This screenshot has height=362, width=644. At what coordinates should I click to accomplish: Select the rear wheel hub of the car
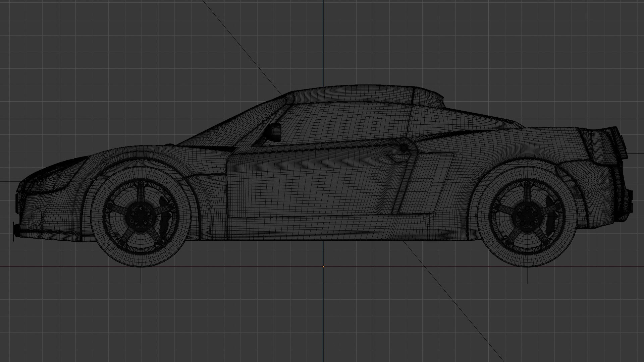coord(527,216)
